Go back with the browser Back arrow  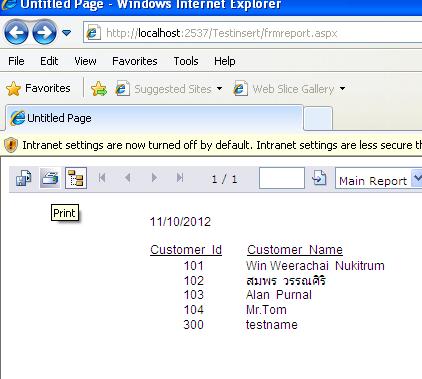16,32
